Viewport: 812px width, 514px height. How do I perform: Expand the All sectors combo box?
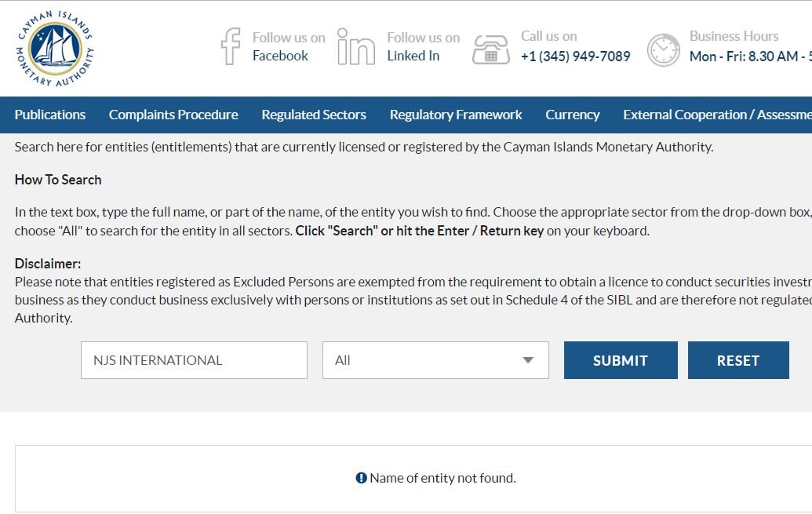click(x=435, y=360)
